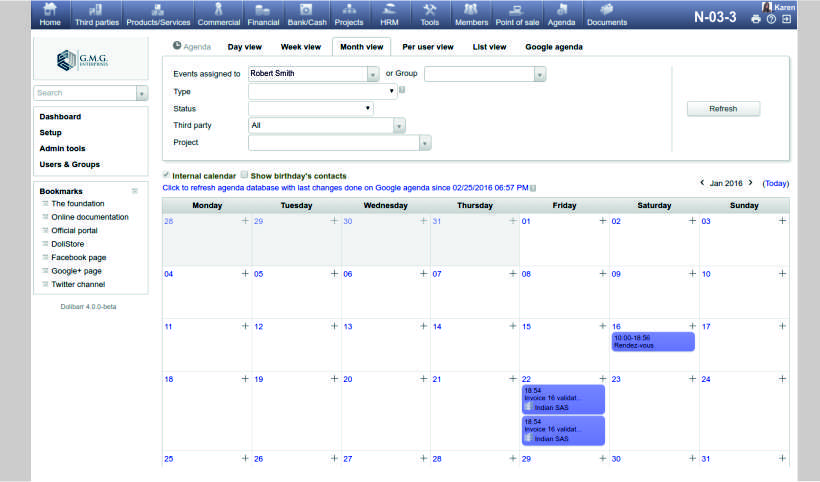Click the logout icon next to help

pos(787,19)
